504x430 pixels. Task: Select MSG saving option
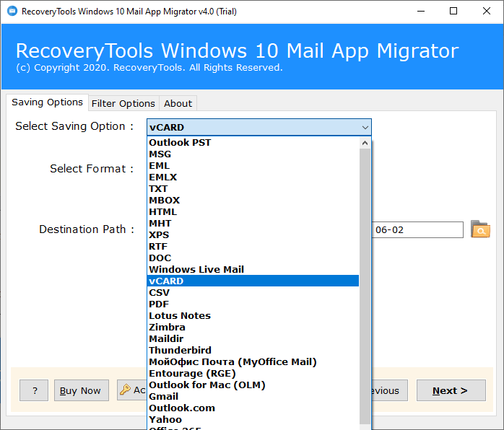click(x=253, y=154)
